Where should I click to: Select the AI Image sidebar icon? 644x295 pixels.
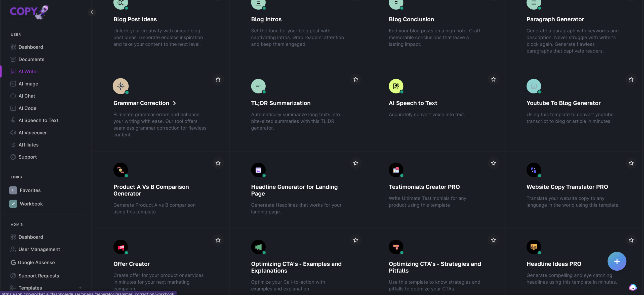tap(13, 83)
